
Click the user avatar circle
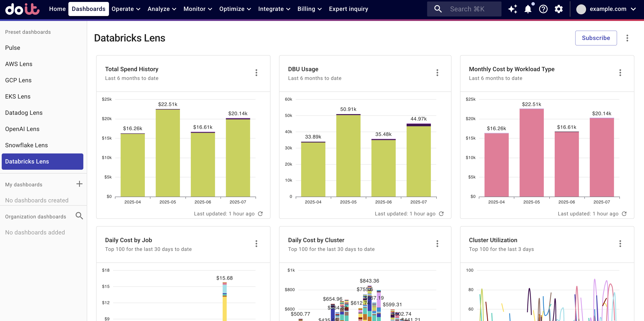(581, 9)
